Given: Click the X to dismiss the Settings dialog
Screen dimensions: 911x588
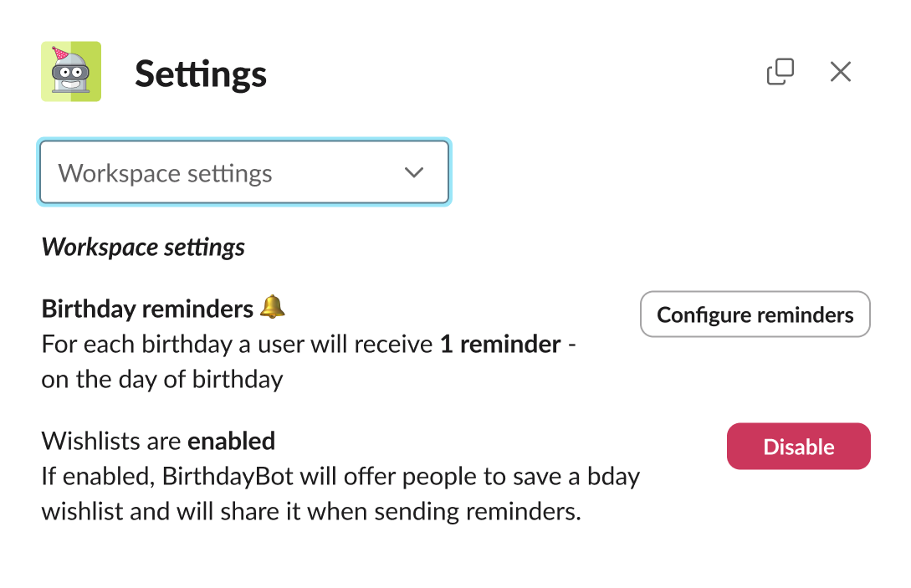Looking at the screenshot, I should click(x=841, y=72).
